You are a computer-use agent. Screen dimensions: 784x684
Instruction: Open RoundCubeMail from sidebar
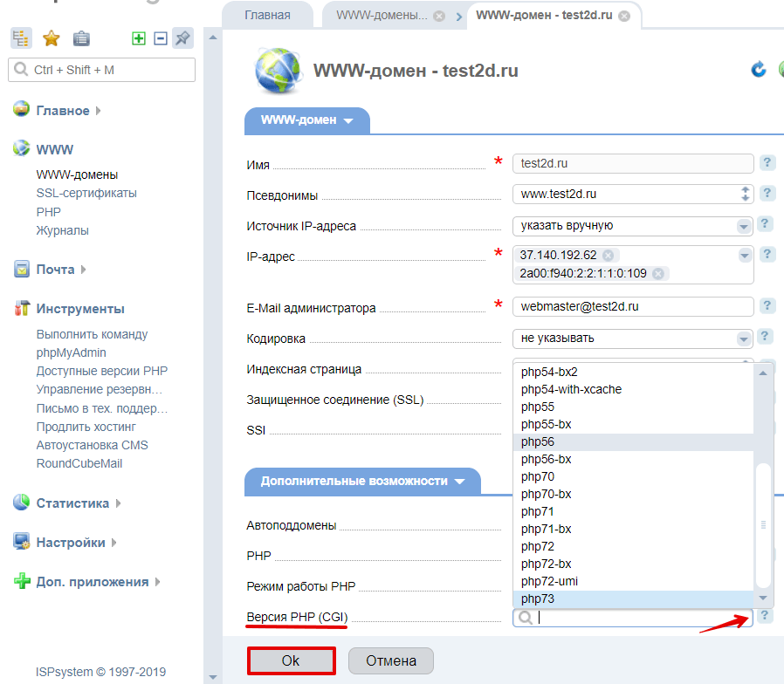(x=79, y=463)
